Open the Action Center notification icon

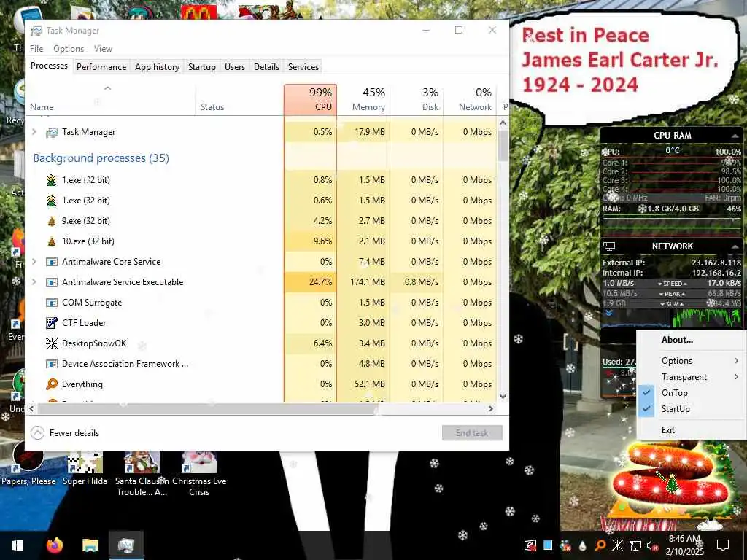click(723, 545)
